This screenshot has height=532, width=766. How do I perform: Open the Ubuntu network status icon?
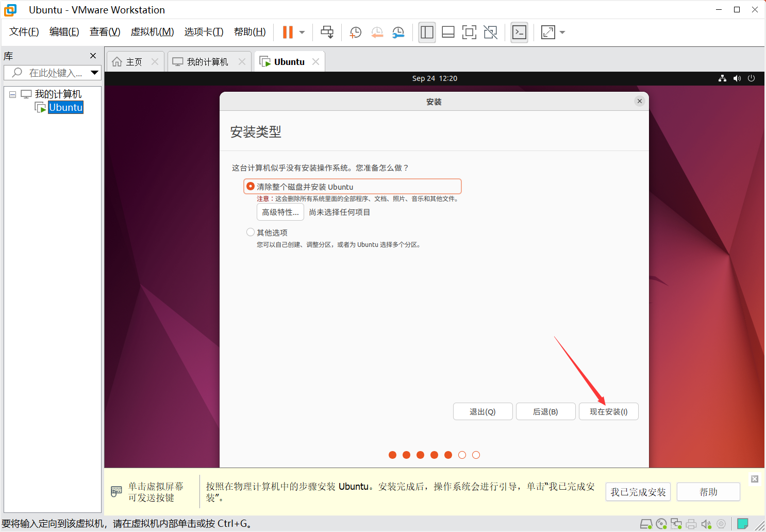click(722, 78)
